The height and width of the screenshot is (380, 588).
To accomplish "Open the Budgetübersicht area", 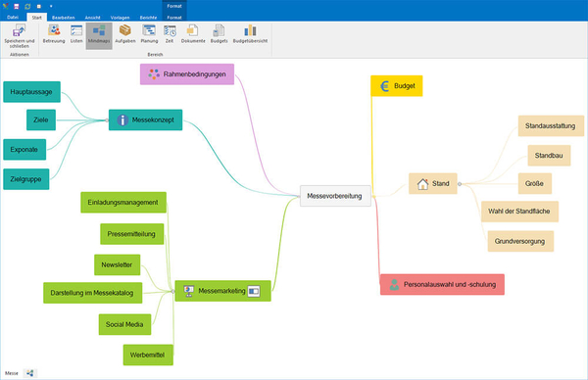I will [250, 34].
